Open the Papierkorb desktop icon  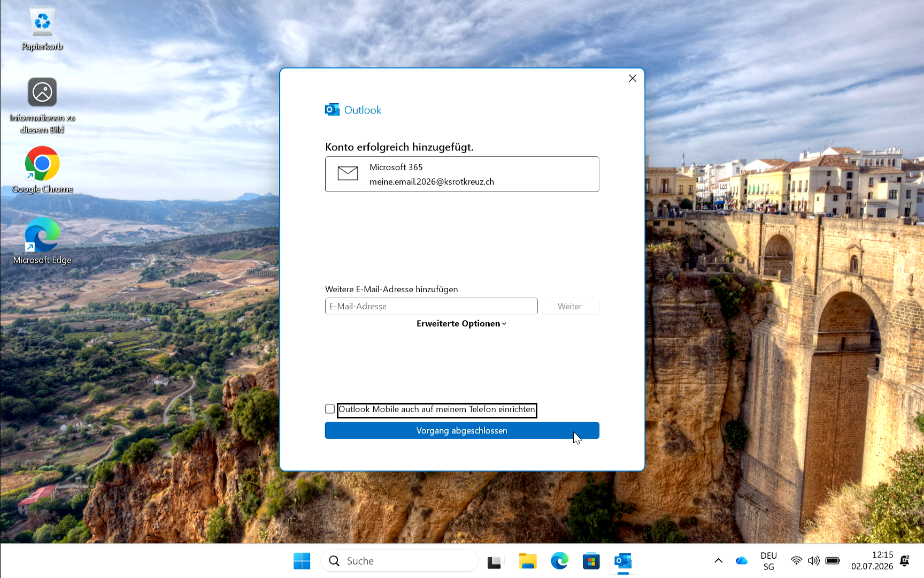point(42,29)
